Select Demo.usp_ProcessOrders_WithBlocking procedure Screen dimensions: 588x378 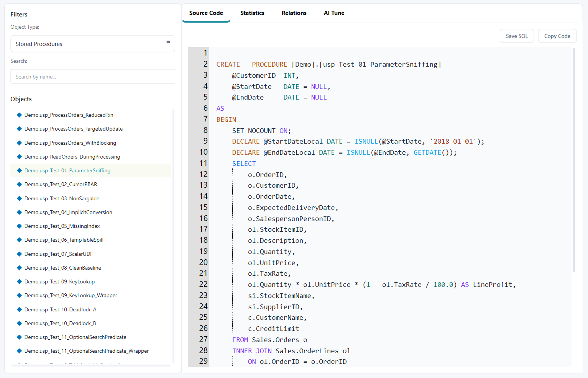click(91, 143)
